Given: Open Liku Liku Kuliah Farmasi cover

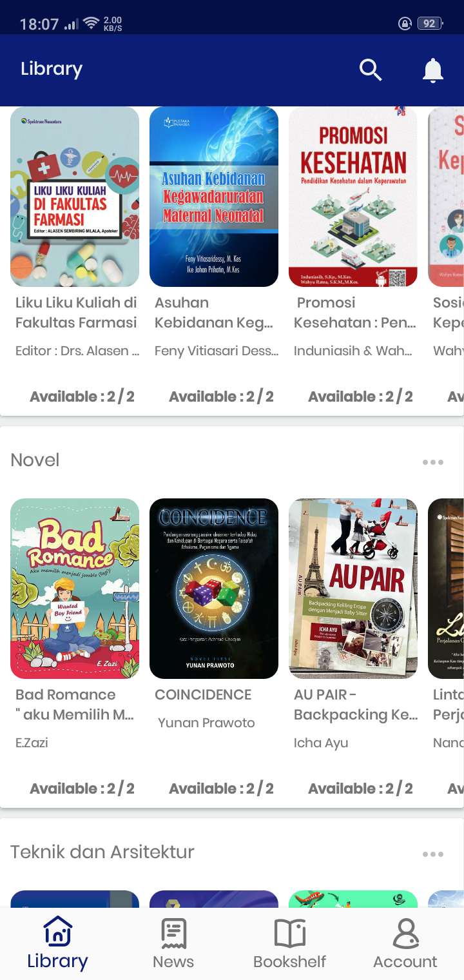Looking at the screenshot, I should (x=75, y=197).
